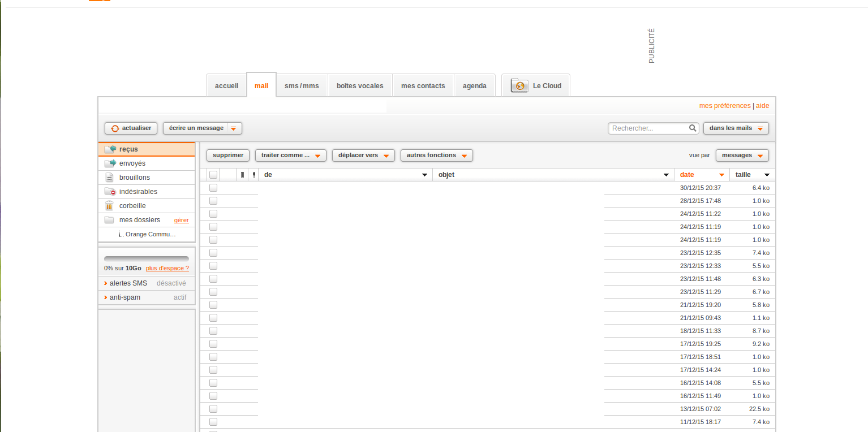The height and width of the screenshot is (432, 868).
Task: Switch to the accueil tab
Action: pyautogui.click(x=226, y=86)
